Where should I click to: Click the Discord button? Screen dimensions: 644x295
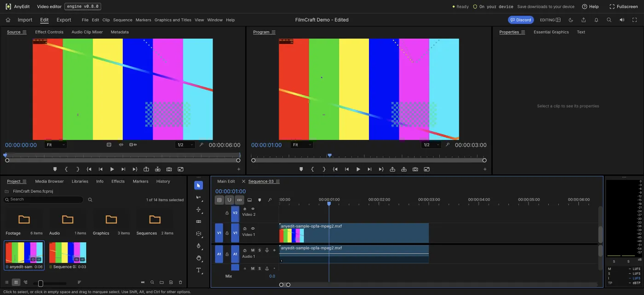pyautogui.click(x=521, y=20)
